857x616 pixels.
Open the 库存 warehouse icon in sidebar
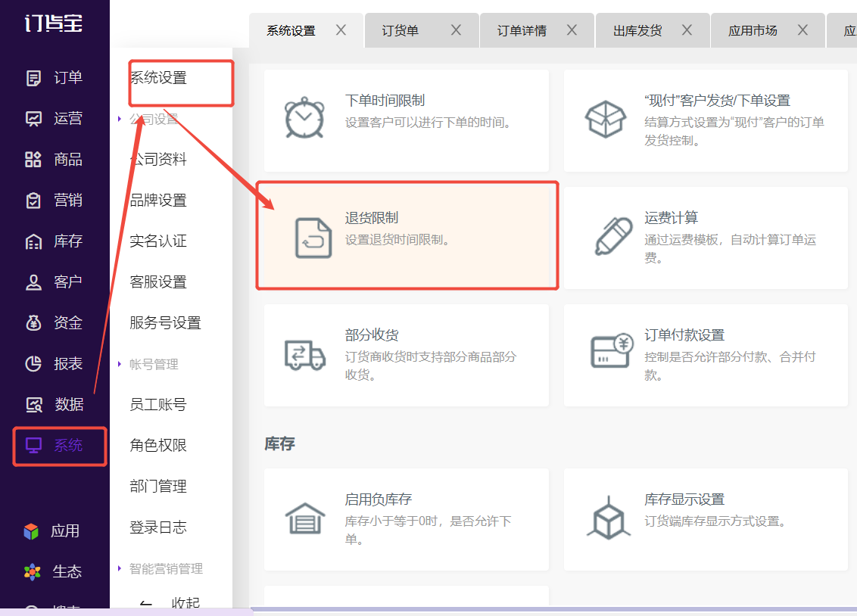[33, 241]
